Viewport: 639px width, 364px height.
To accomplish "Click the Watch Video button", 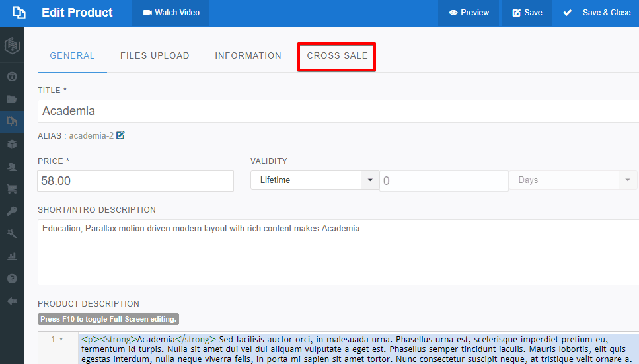I will coord(171,13).
